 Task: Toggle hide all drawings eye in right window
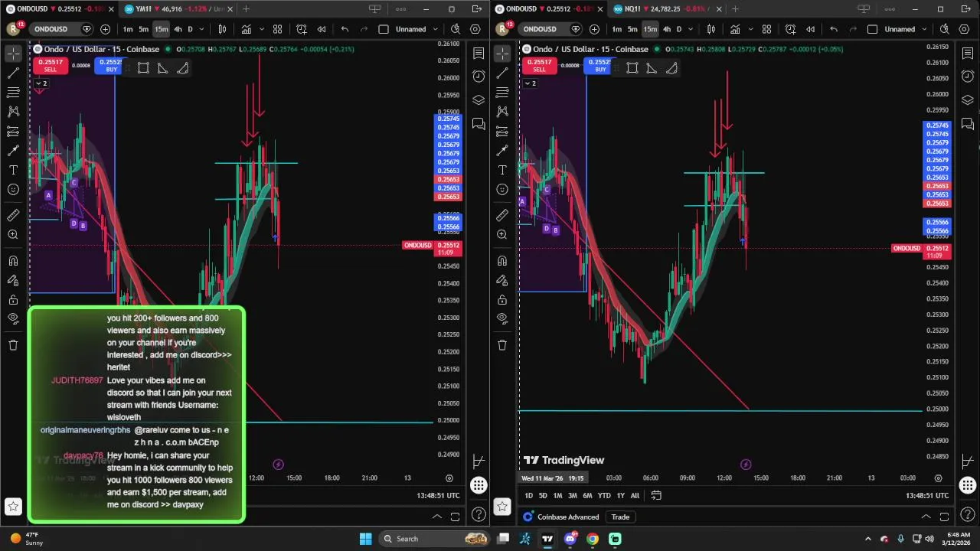pyautogui.click(x=502, y=318)
